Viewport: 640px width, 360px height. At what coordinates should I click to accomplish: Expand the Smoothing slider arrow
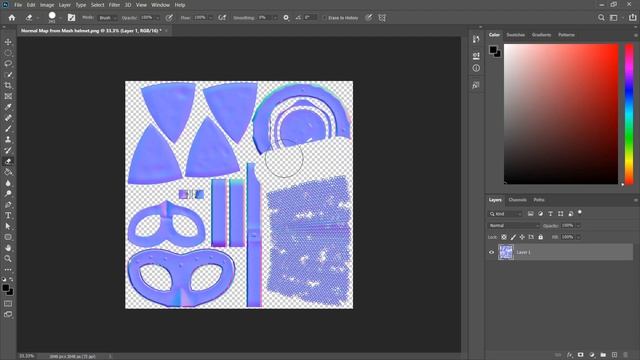[x=275, y=18]
